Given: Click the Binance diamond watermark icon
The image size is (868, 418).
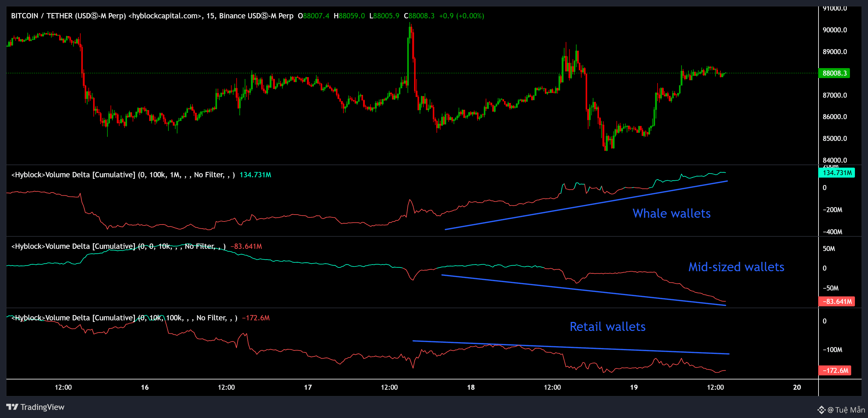Looking at the screenshot, I should [822, 410].
